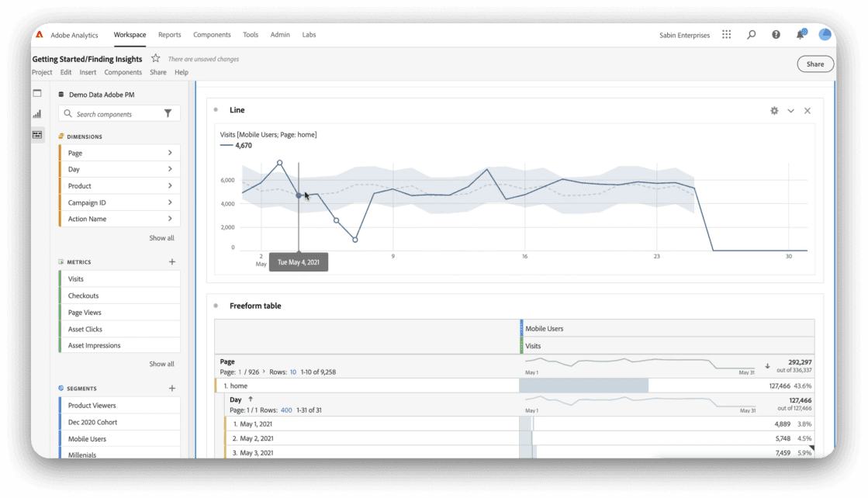Open the app switcher grid icon

pyautogui.click(x=726, y=35)
